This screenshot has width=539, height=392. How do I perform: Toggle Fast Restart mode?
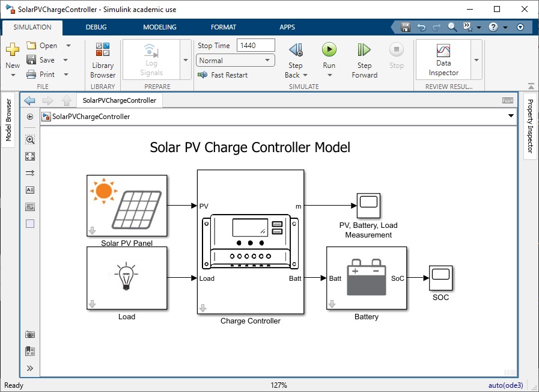223,75
